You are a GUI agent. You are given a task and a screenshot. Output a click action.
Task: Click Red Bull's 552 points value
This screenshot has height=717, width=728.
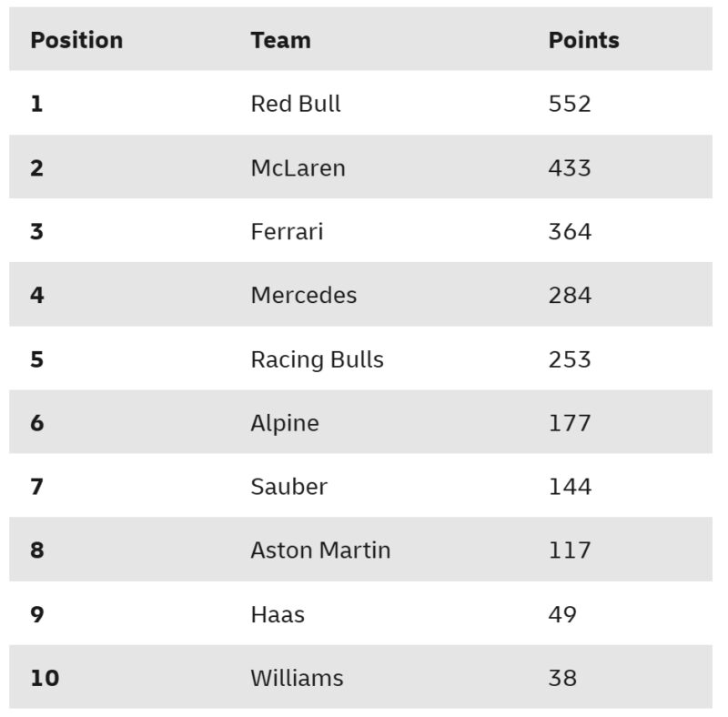[x=570, y=104]
